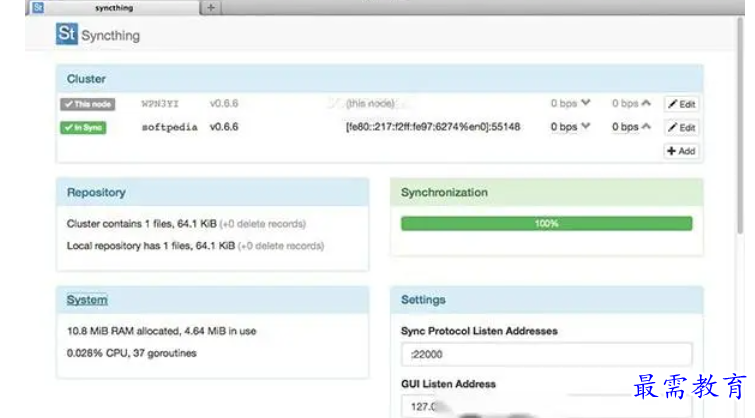Click the syncthing tab favicon
This screenshot has height=418, width=755.
pos(38,7)
